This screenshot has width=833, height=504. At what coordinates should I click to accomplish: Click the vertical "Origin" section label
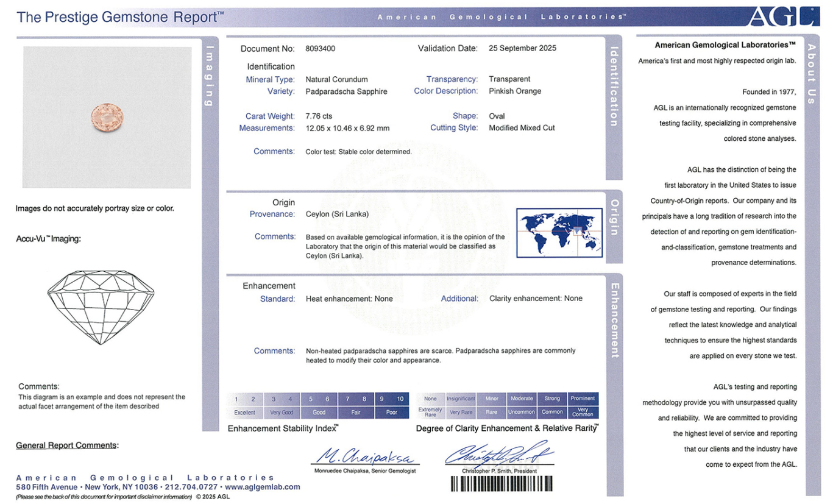point(614,217)
